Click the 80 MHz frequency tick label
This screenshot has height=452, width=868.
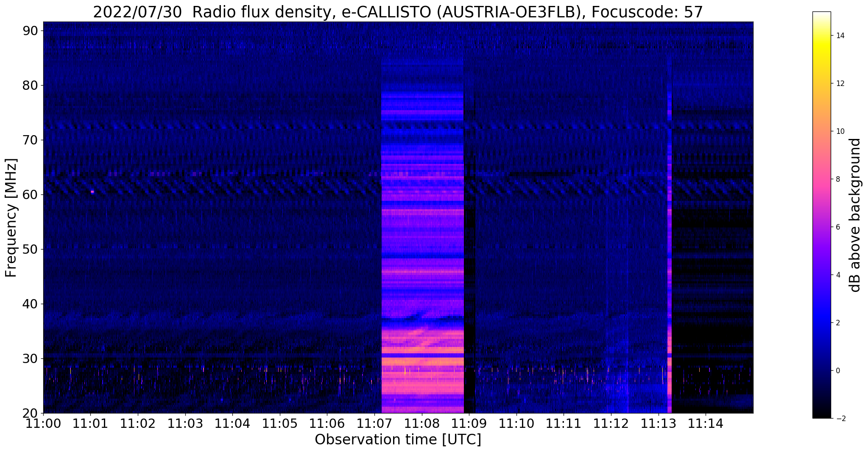pos(30,85)
